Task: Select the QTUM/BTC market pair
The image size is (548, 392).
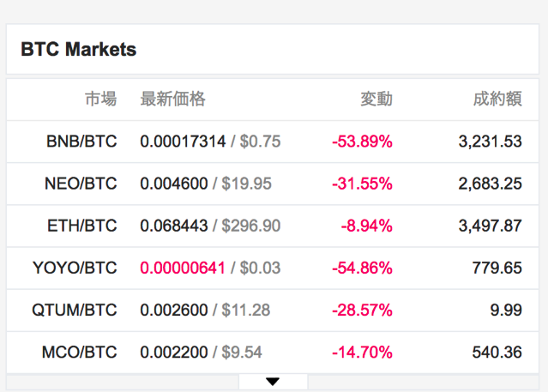Action: coord(74,311)
